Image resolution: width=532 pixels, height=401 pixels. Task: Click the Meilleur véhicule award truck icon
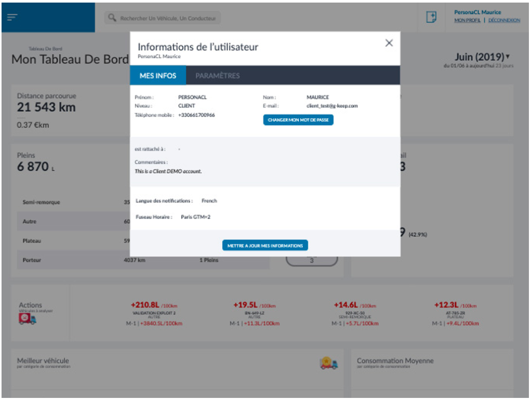tap(329, 364)
